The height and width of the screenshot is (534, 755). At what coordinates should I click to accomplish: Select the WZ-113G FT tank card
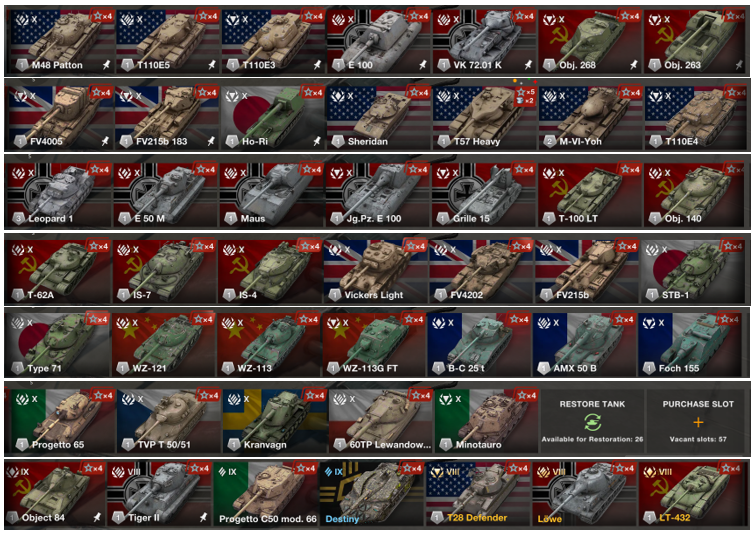coord(374,344)
